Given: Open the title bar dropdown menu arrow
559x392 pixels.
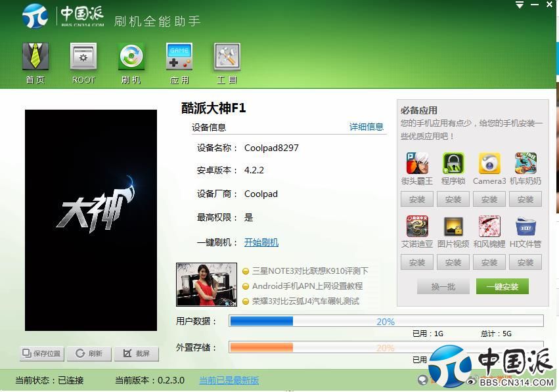Looking at the screenshot, I should 520,5.
